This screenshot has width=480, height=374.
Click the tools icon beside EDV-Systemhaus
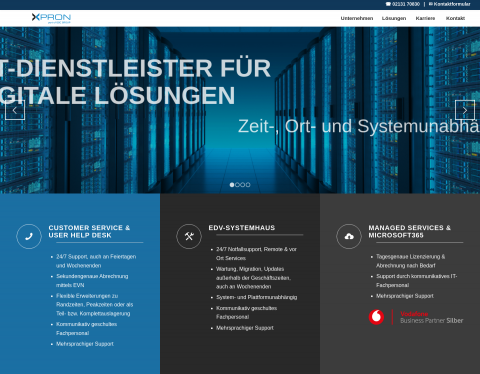189,236
